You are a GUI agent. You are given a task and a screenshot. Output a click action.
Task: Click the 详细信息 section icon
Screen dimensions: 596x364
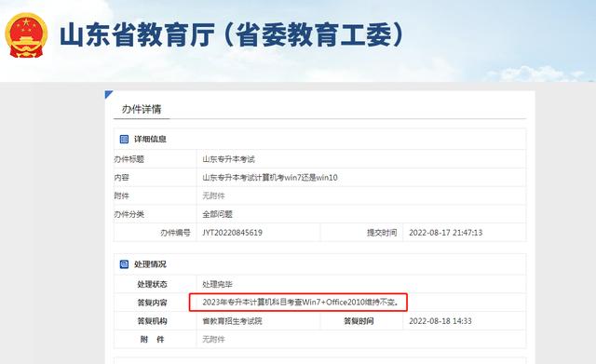124,139
